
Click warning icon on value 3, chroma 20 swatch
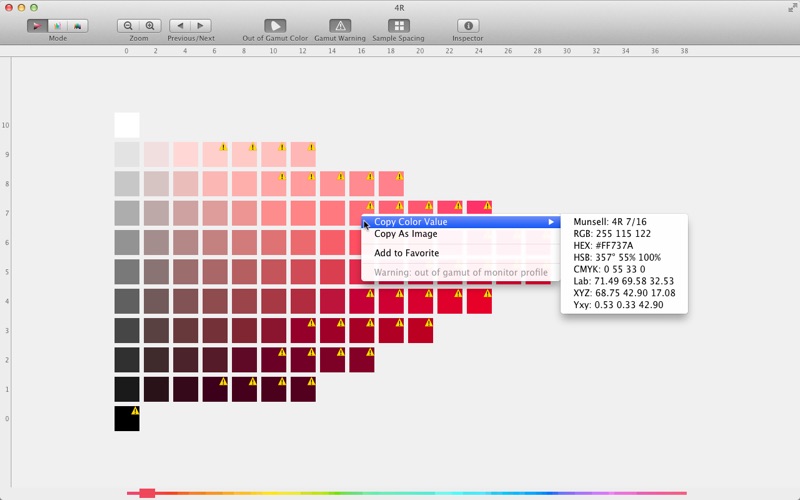click(x=429, y=323)
